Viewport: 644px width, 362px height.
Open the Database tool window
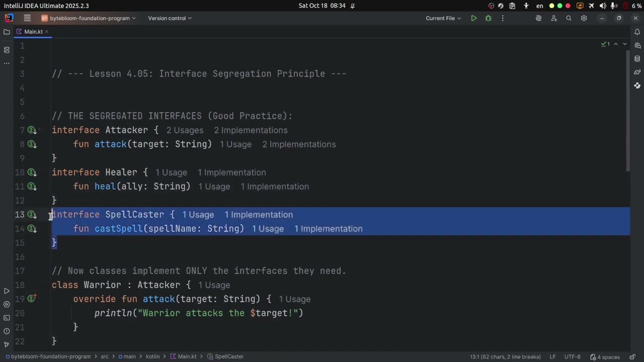tap(637, 59)
